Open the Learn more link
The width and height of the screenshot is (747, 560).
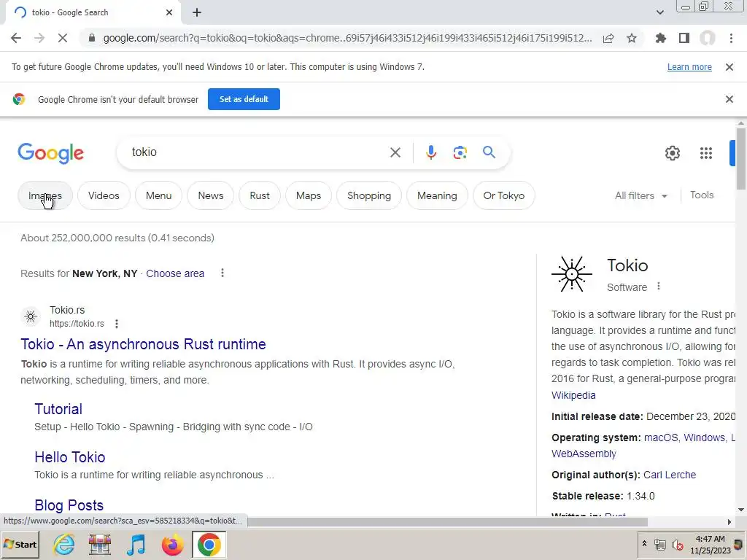[689, 67]
